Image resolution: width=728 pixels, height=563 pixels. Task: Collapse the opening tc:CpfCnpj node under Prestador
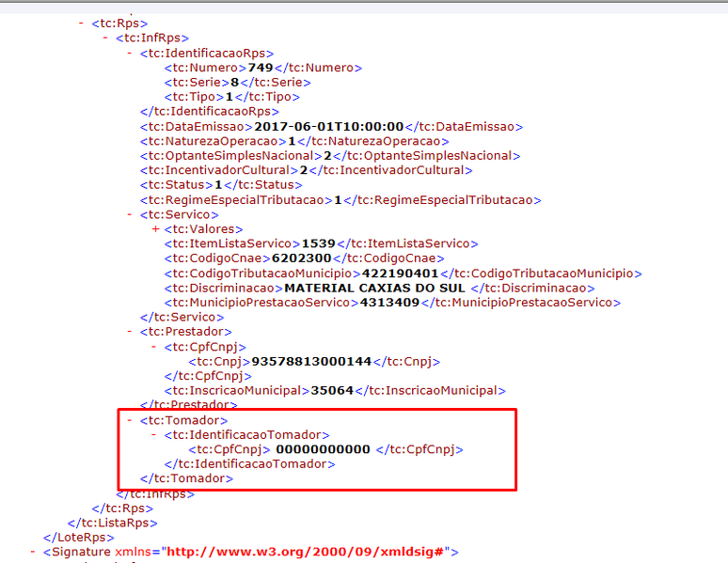point(153,347)
